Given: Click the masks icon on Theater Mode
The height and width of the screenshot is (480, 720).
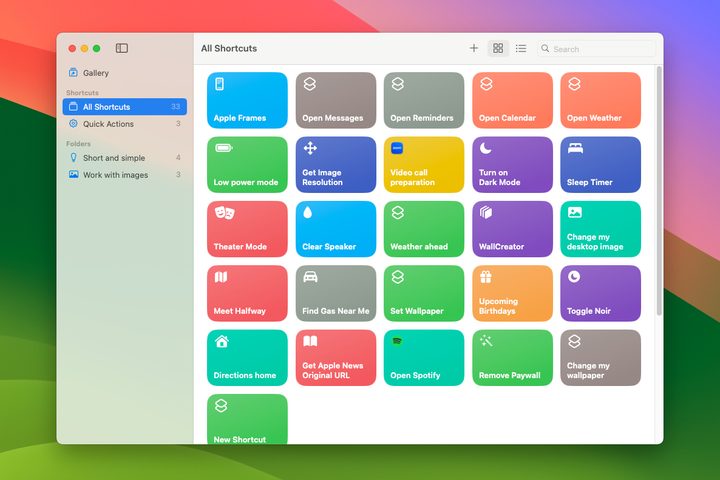Looking at the screenshot, I should [x=225, y=213].
